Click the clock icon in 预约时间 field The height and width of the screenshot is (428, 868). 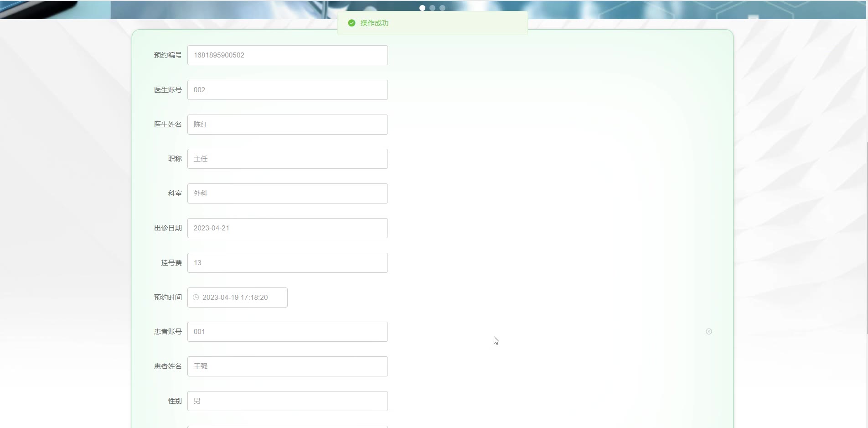pos(196,298)
